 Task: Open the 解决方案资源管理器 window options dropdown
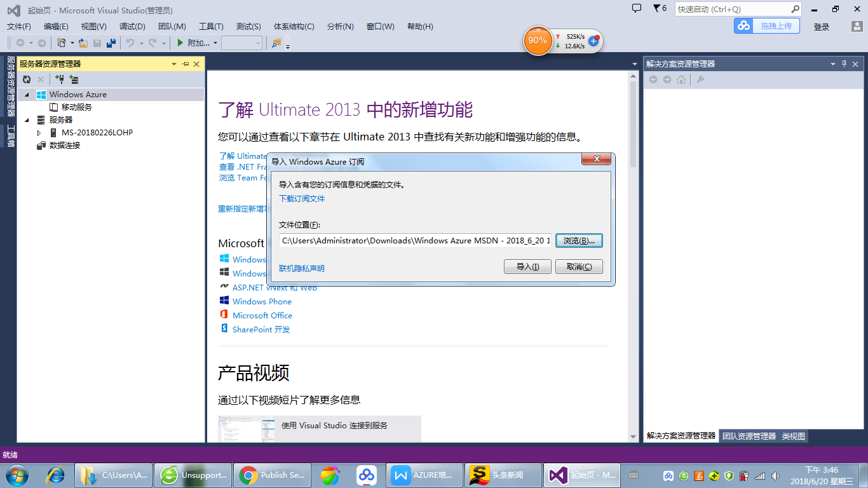[x=833, y=64]
